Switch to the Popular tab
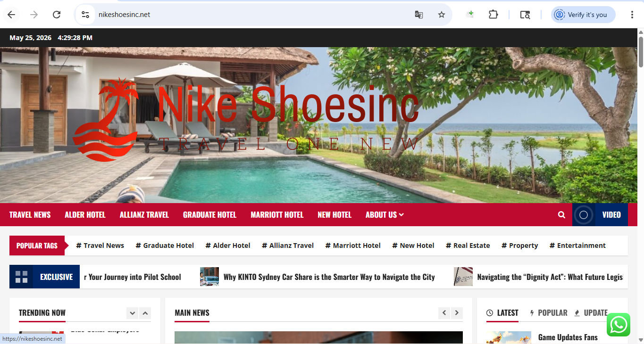 point(549,313)
